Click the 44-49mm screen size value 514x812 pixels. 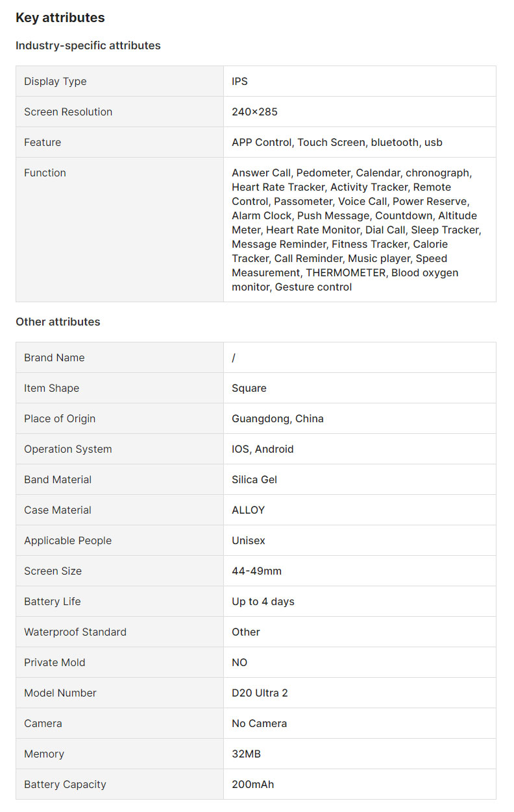click(257, 571)
